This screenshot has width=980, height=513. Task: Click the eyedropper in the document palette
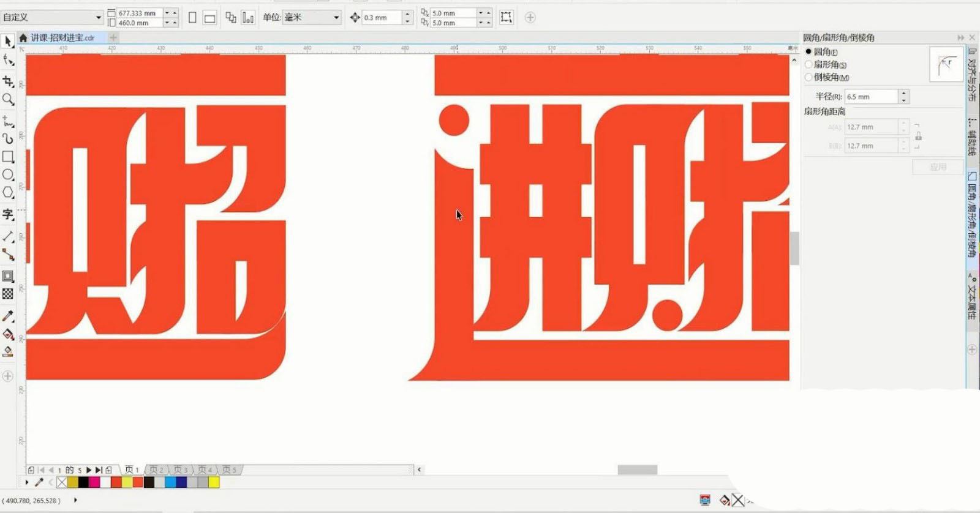tap(39, 482)
